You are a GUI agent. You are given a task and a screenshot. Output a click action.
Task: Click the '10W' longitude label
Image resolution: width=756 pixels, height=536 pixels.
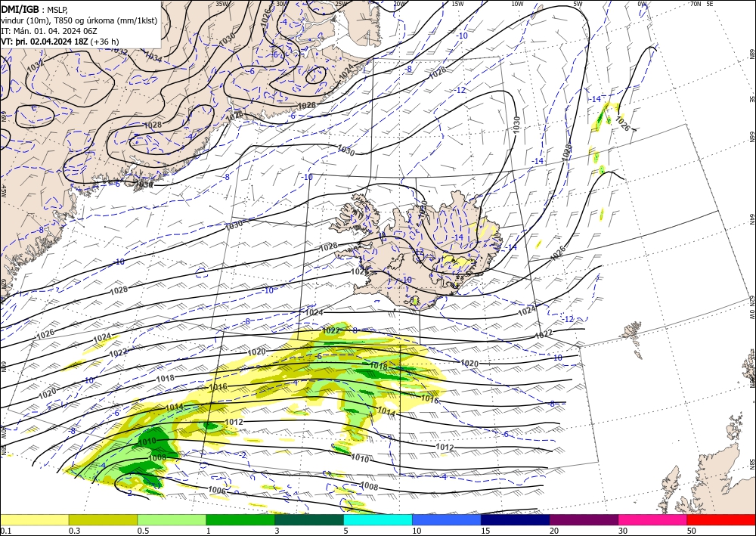click(517, 4)
